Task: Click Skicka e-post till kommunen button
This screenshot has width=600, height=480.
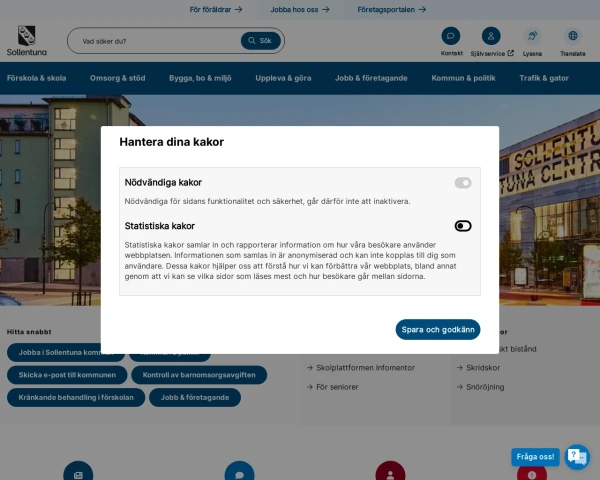Action: 67,375
